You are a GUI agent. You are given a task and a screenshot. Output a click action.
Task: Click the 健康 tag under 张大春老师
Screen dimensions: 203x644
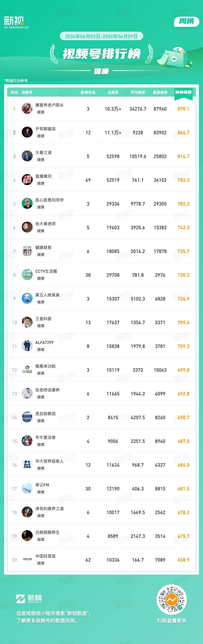[41, 231]
